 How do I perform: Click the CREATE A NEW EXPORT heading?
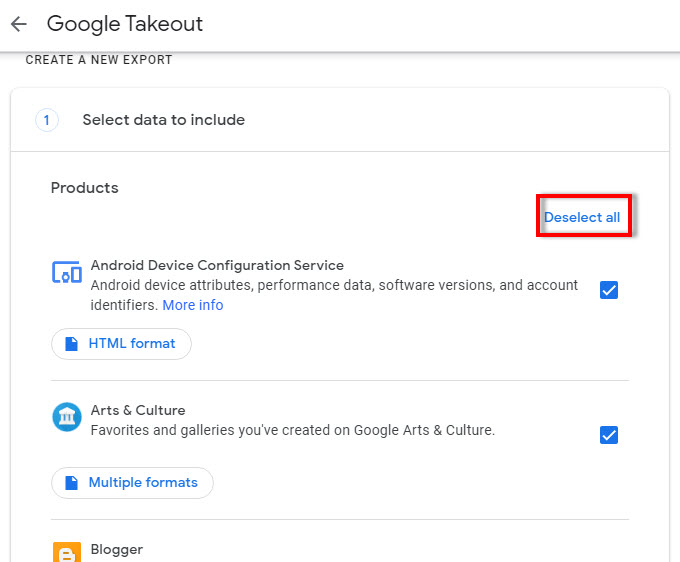(x=99, y=60)
